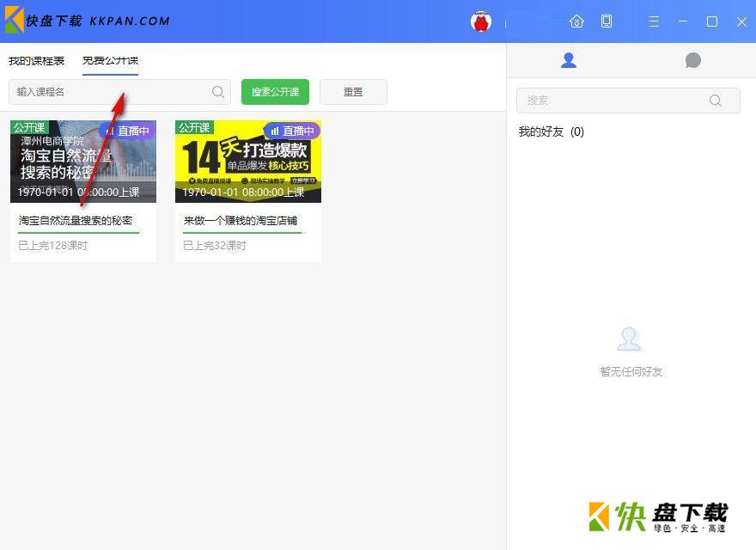
Task: Click the home icon in title bar
Action: point(576,21)
